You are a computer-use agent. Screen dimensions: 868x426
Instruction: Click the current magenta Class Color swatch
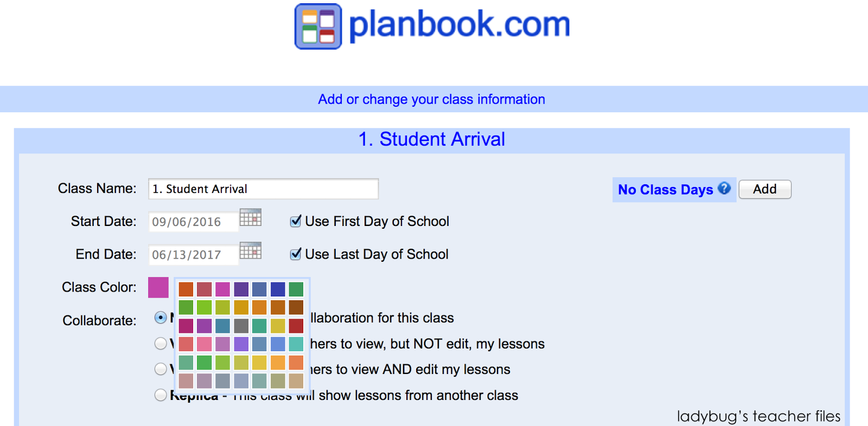tap(158, 287)
